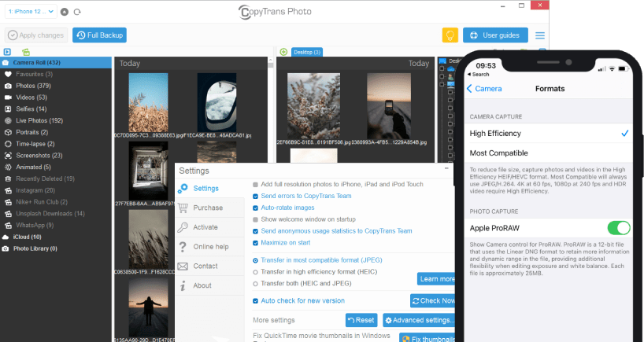The width and height of the screenshot is (644, 342).
Task: Click the Live Photos (192) icon
Action: pyautogui.click(x=8, y=120)
